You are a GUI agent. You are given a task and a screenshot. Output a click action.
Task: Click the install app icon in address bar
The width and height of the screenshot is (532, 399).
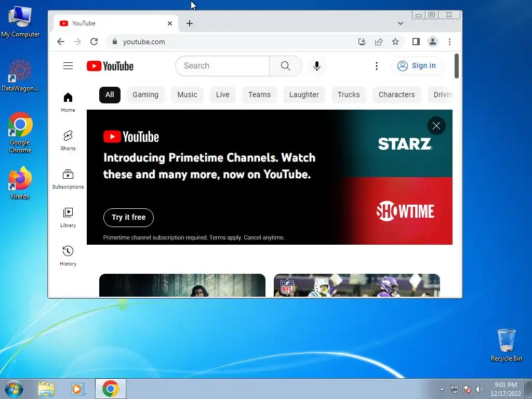coord(362,42)
